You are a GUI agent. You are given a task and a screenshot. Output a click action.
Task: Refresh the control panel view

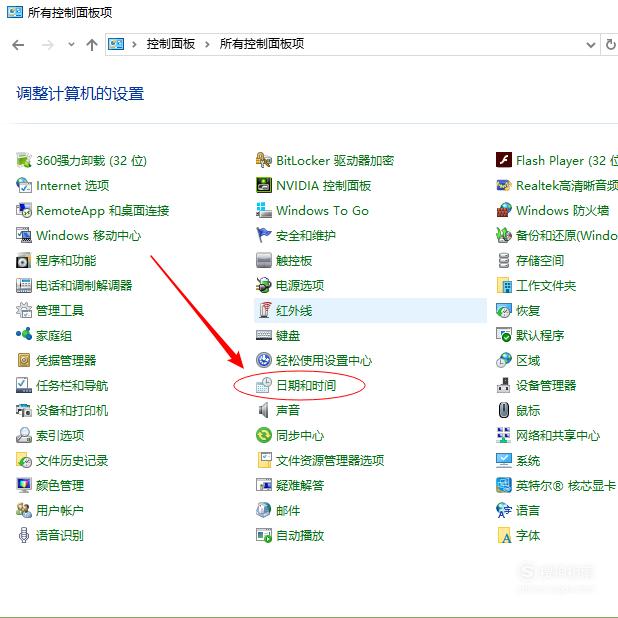tap(610, 45)
